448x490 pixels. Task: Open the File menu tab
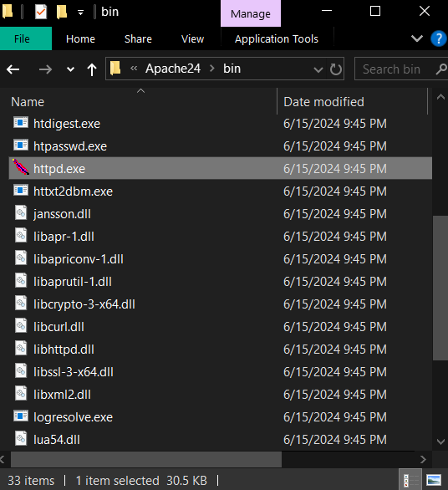22,38
